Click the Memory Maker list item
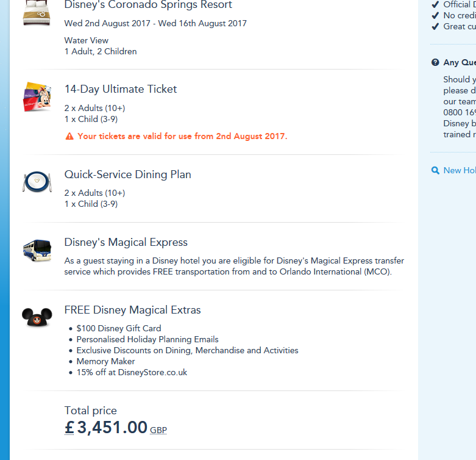Viewport: 476px width, 460px height. click(x=105, y=361)
